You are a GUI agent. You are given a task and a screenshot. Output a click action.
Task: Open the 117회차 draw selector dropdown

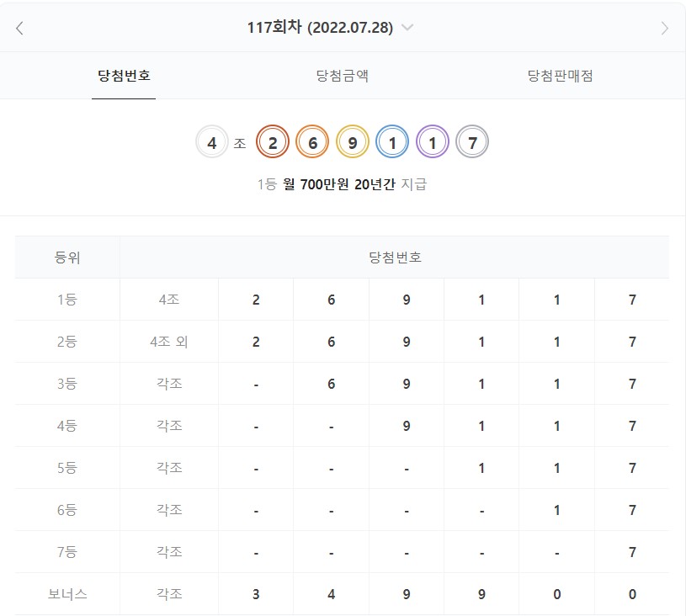(407, 28)
